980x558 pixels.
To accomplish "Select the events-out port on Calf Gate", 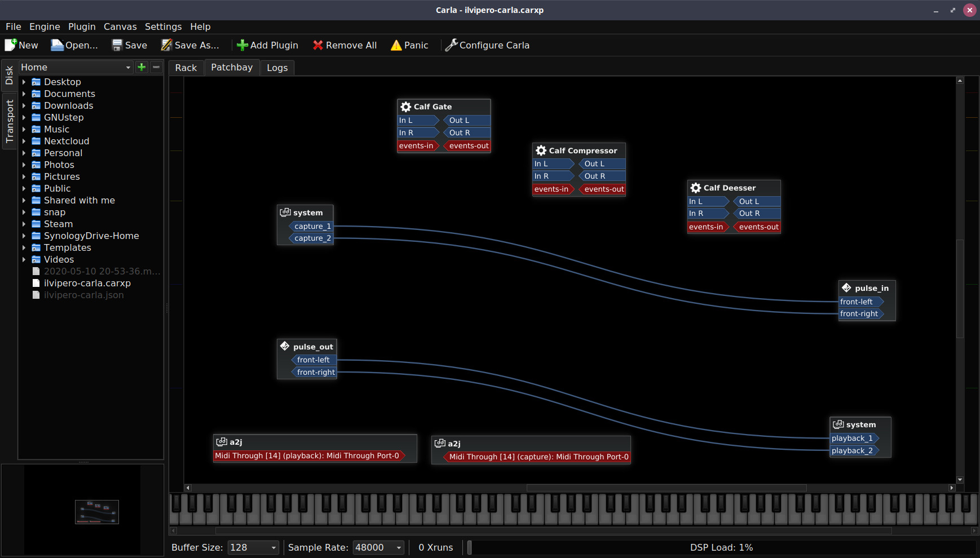I will tap(468, 145).
